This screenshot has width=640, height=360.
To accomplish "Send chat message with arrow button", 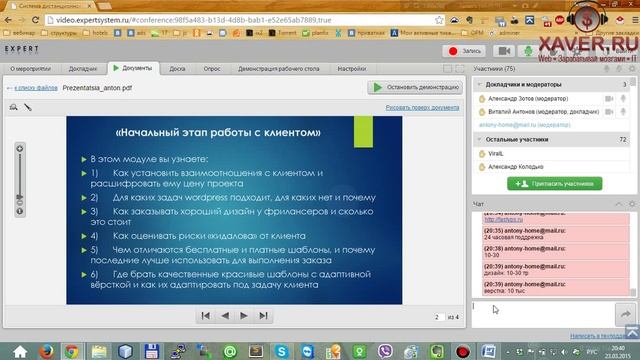I will click(x=625, y=313).
